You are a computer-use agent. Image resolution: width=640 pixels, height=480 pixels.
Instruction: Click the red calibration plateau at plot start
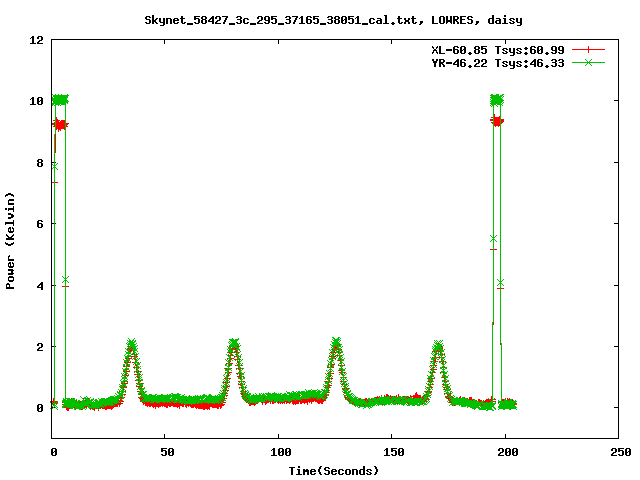coord(61,124)
